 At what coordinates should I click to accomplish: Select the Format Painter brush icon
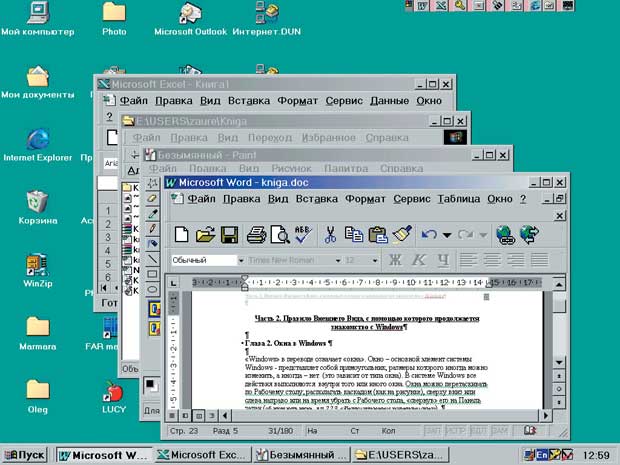click(402, 234)
